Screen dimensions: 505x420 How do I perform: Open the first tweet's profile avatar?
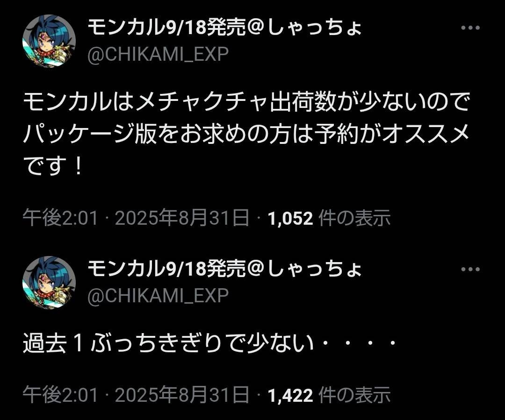click(49, 41)
